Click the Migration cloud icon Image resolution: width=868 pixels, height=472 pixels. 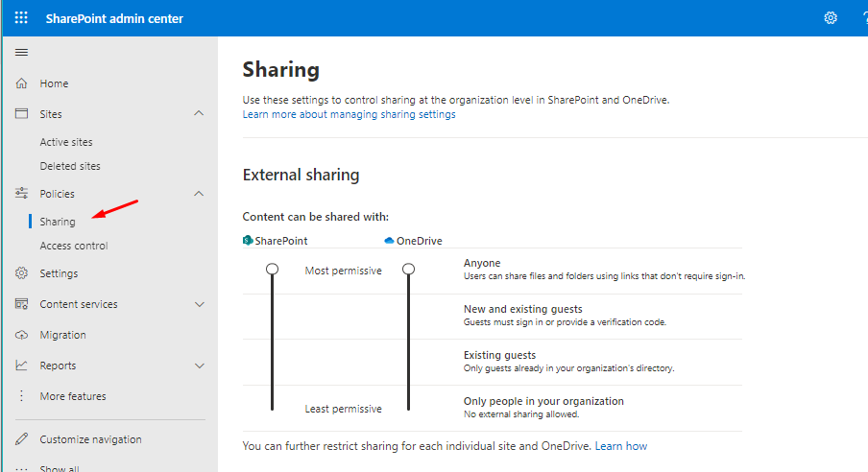[x=21, y=335]
